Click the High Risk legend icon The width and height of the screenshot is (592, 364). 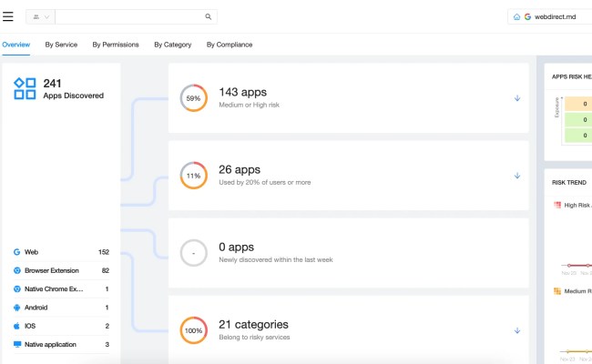click(556, 205)
